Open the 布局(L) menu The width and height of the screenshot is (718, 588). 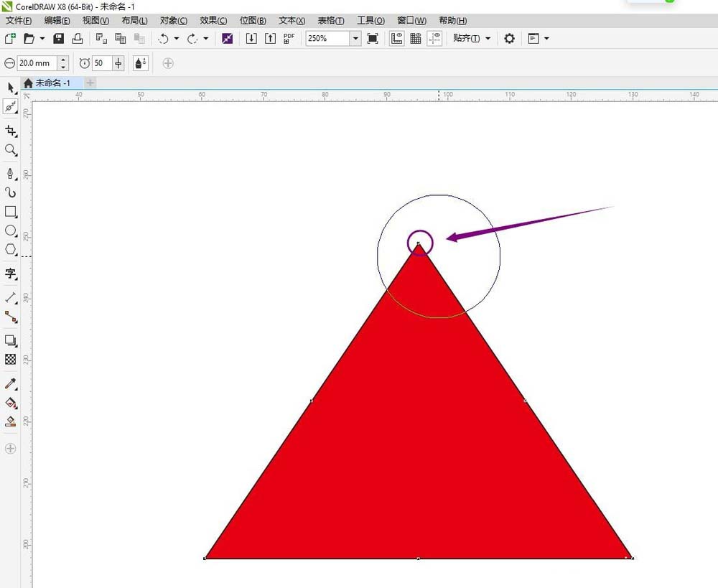coord(134,21)
